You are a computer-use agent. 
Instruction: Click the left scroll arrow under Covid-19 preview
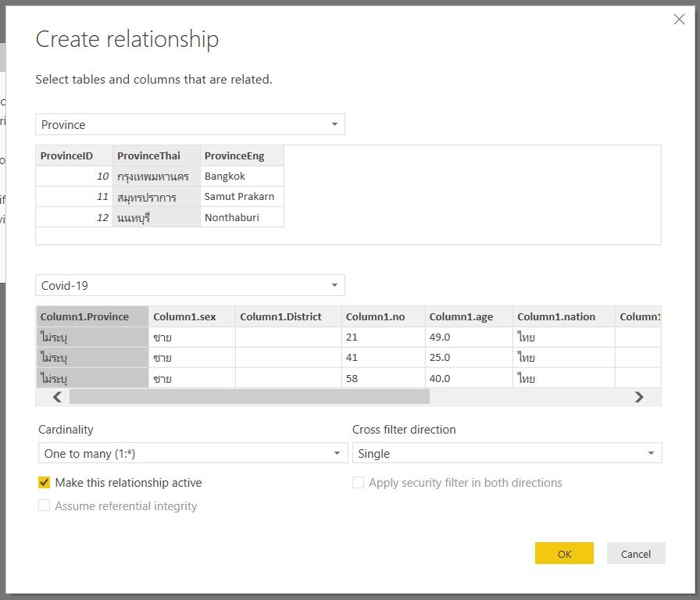[x=55, y=397]
